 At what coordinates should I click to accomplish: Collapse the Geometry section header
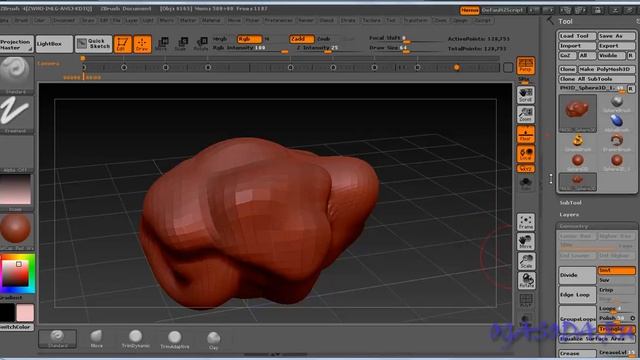tap(574, 226)
